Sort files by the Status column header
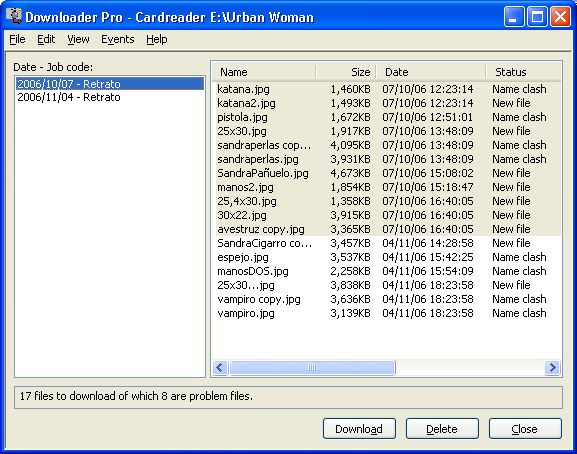The image size is (577, 454). (523, 72)
